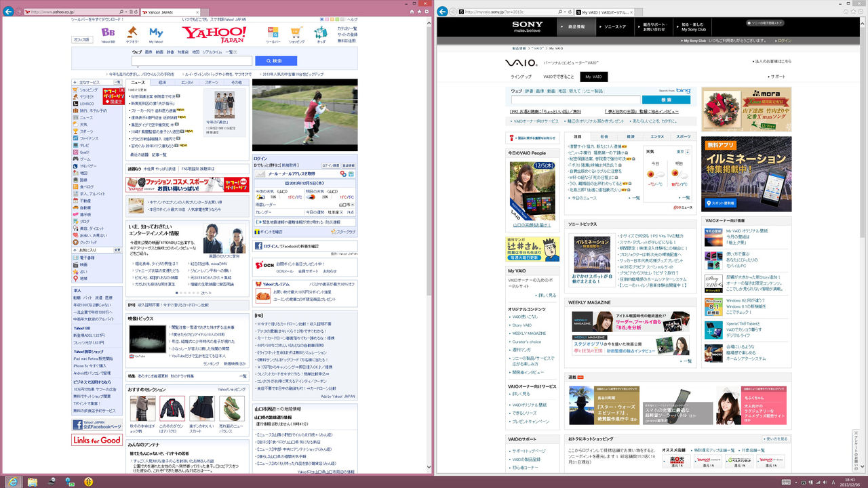
Task: Select the エンタメ tab on Yahoo news
Action: [x=187, y=82]
